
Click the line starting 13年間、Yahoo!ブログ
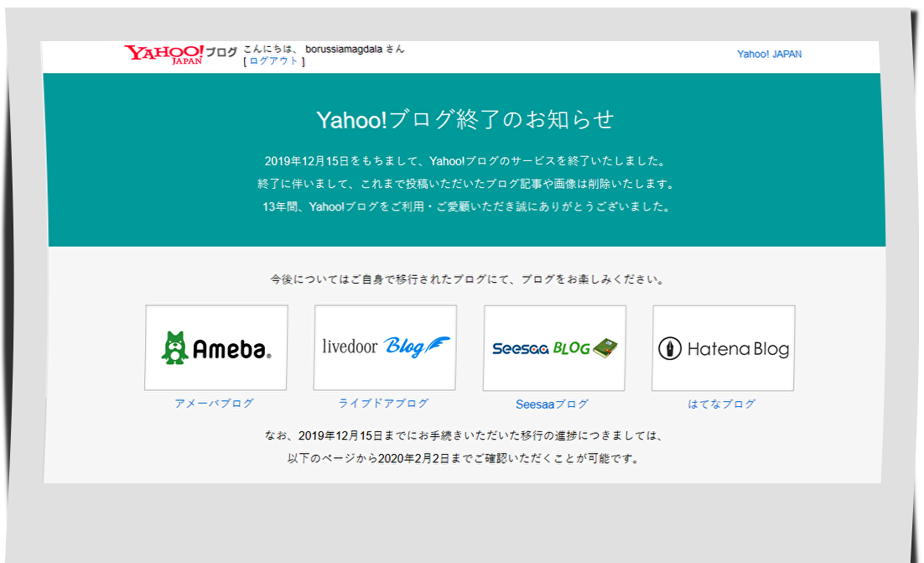467,207
